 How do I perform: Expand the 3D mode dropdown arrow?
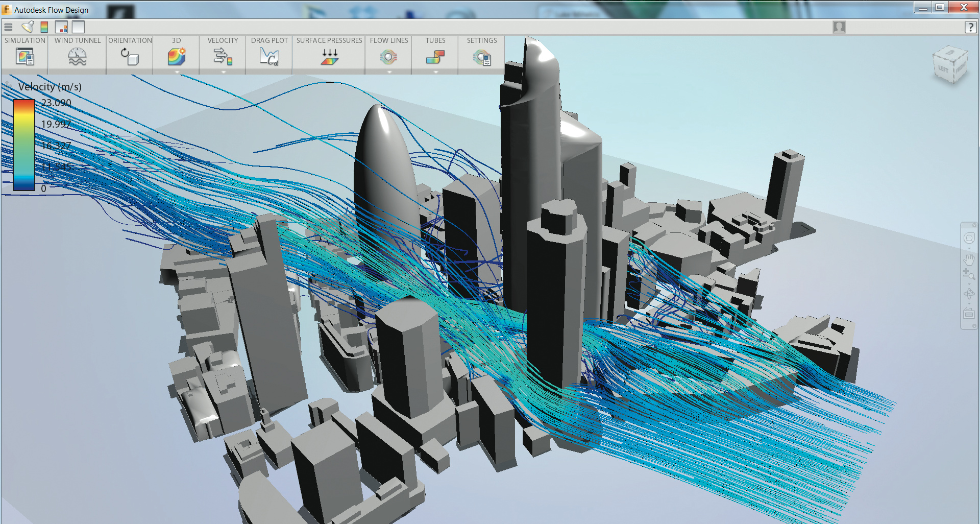click(177, 72)
